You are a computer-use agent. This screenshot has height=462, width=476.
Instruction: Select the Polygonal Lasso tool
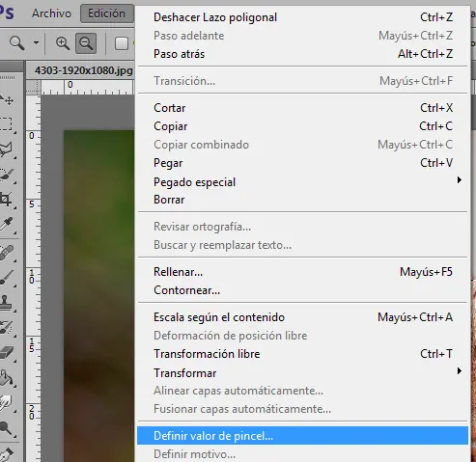point(7,149)
